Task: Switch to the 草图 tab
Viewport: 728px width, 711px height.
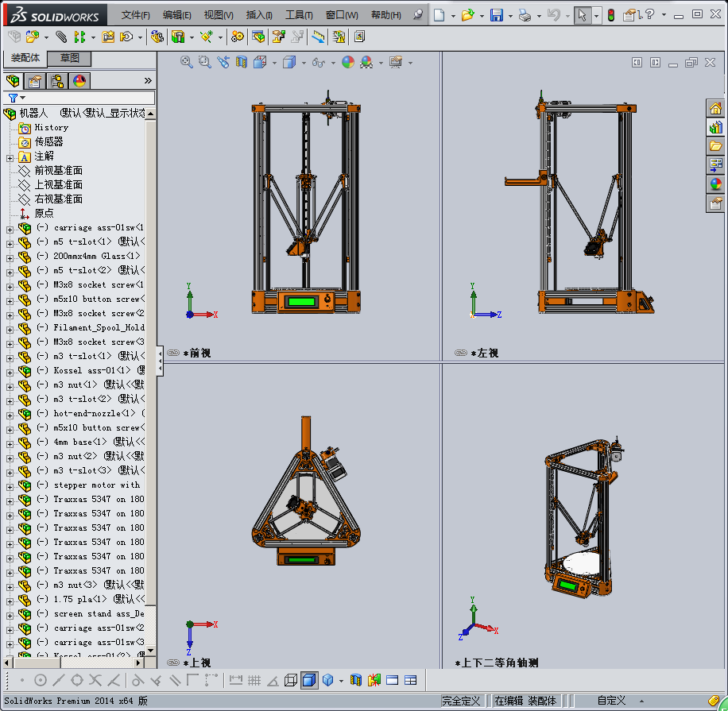Action: (70, 59)
